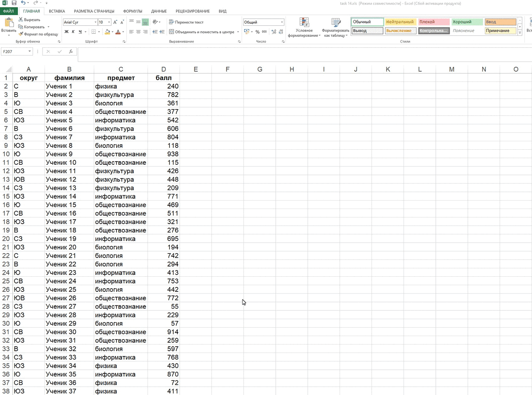The image size is (532, 395).
Task: Activate Формат по образцу format painter
Action: tap(38, 34)
